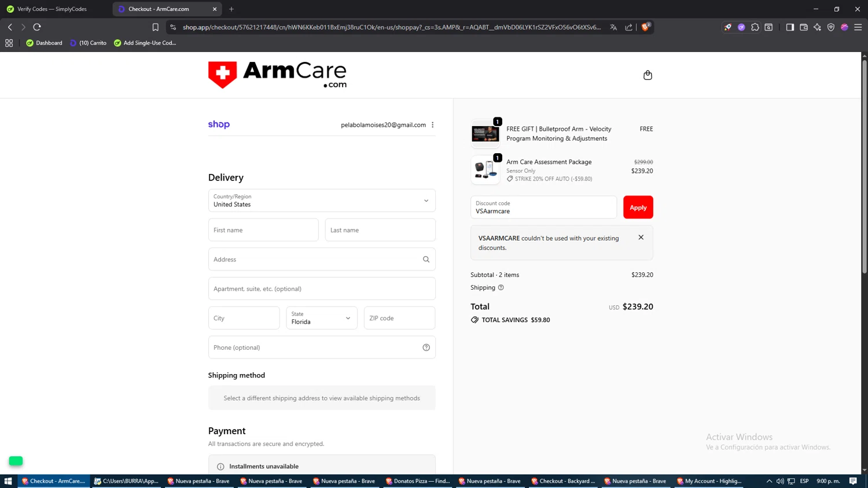Click the Discount code input field

click(x=544, y=208)
